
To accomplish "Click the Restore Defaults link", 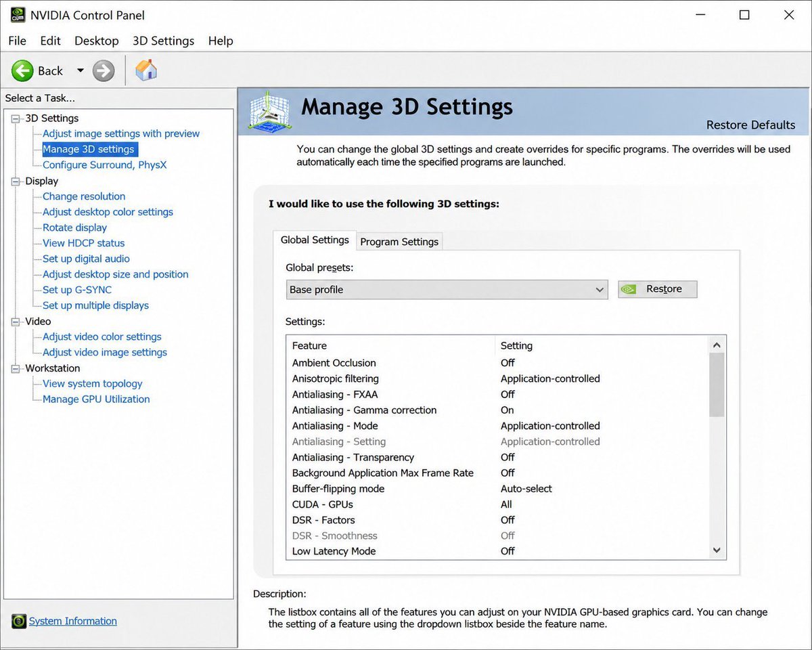I will pos(750,125).
